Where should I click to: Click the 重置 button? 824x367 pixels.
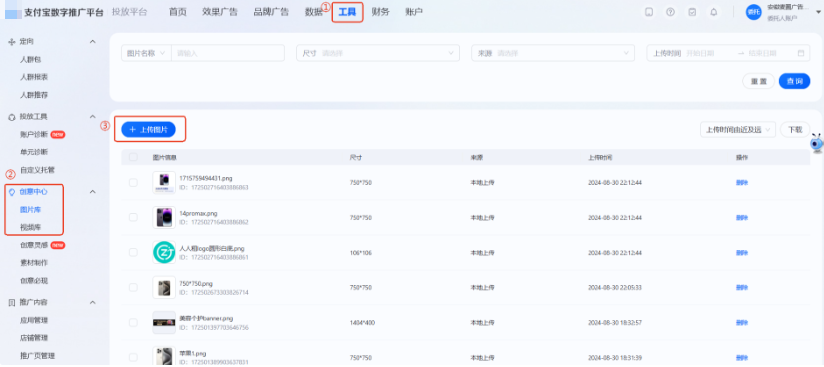[x=758, y=81]
